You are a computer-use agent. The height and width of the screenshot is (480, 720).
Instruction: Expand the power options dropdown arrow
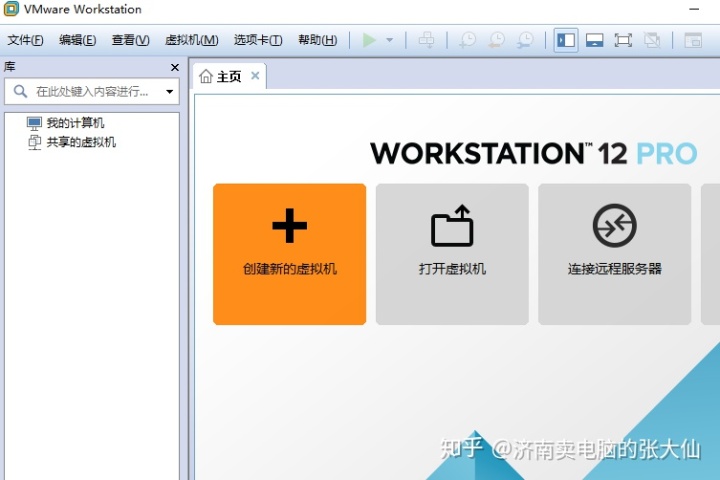pos(389,40)
